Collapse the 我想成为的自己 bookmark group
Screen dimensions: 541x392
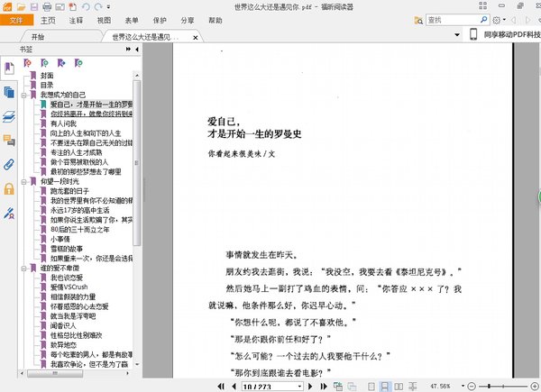23,95
